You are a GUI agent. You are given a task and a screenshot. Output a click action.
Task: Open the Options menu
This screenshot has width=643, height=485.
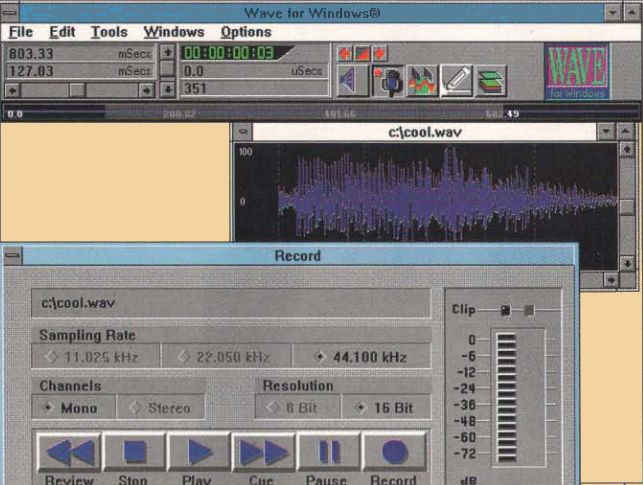(246, 32)
